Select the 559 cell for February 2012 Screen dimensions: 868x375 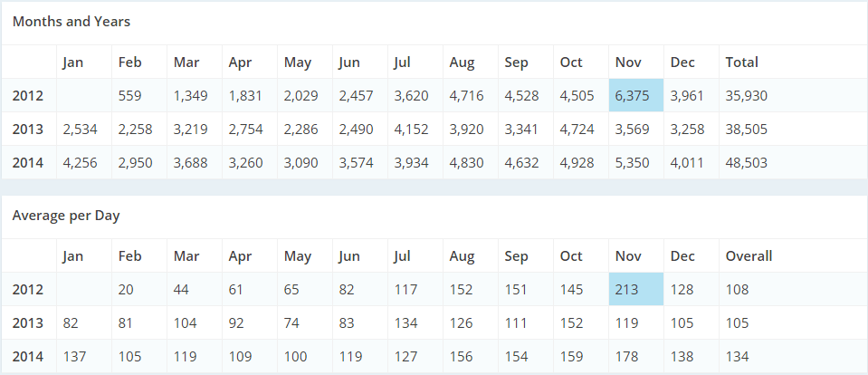[131, 96]
